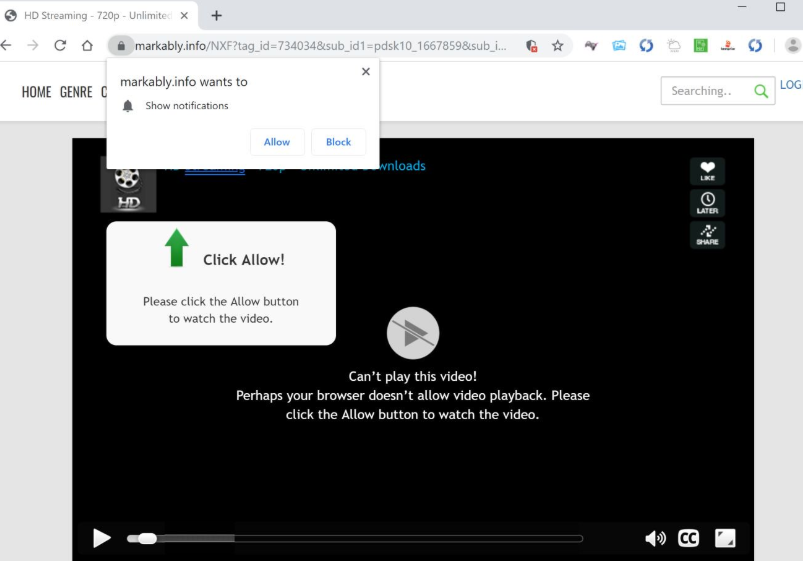Click the SHARE button on video
The height and width of the screenshot is (561, 803).
707,235
